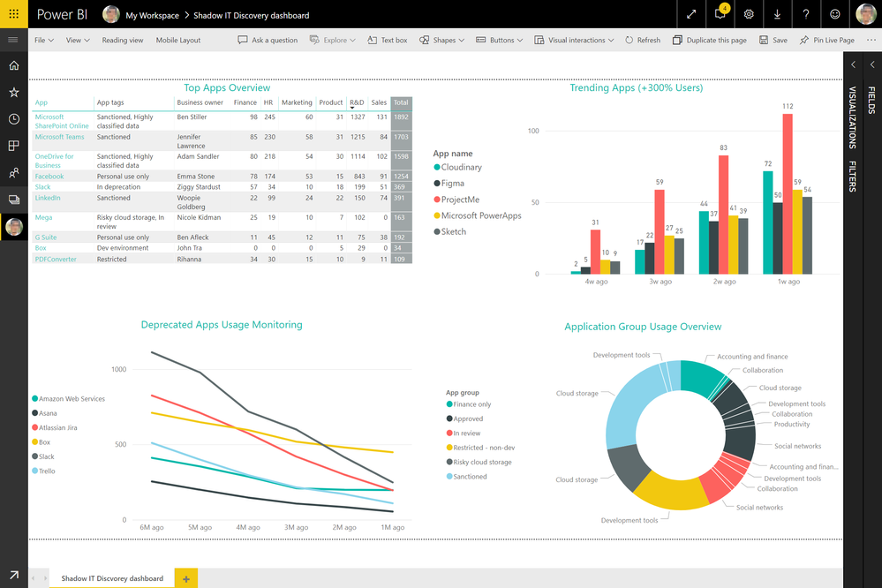Open the Settings gear icon
882x588 pixels.
(x=749, y=14)
